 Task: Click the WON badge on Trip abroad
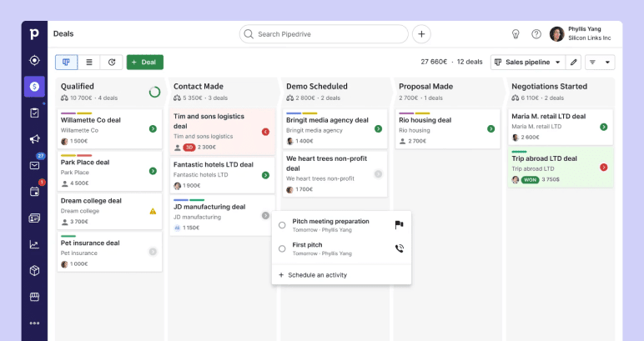530,180
